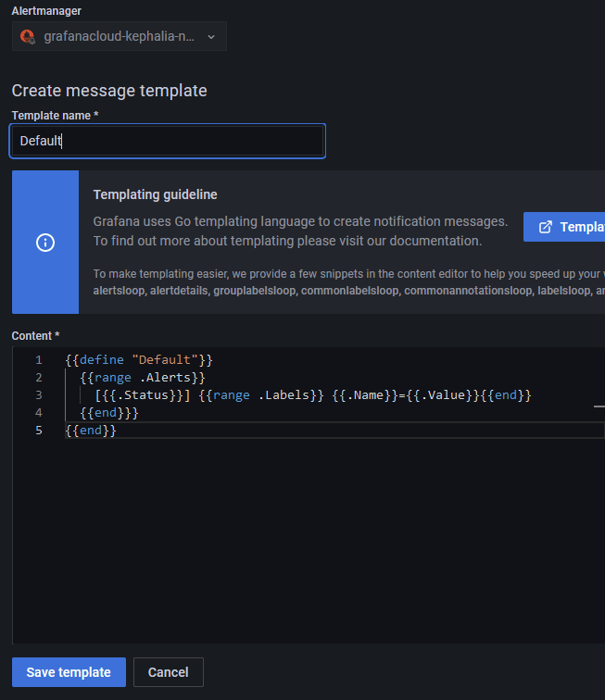Open the Templating documentation link button

(x=567, y=227)
